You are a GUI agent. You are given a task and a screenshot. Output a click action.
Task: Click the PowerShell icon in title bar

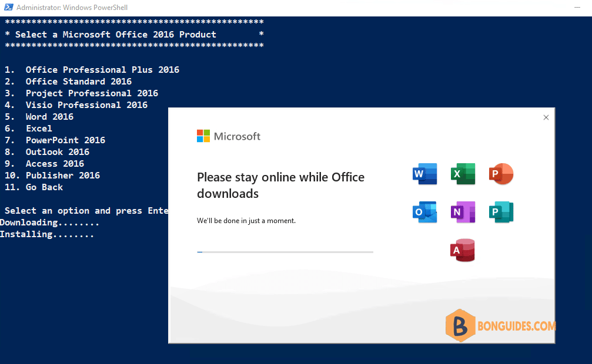click(x=8, y=7)
